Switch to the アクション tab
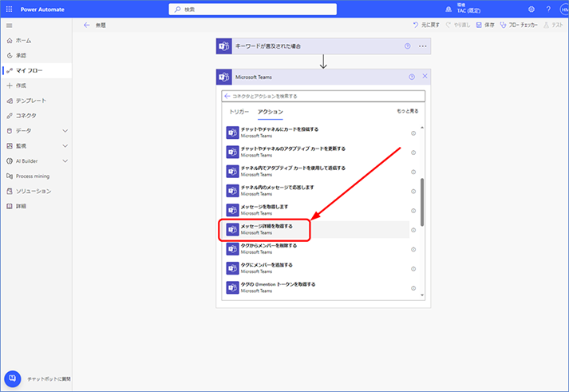The width and height of the screenshot is (569, 392). pos(271,112)
